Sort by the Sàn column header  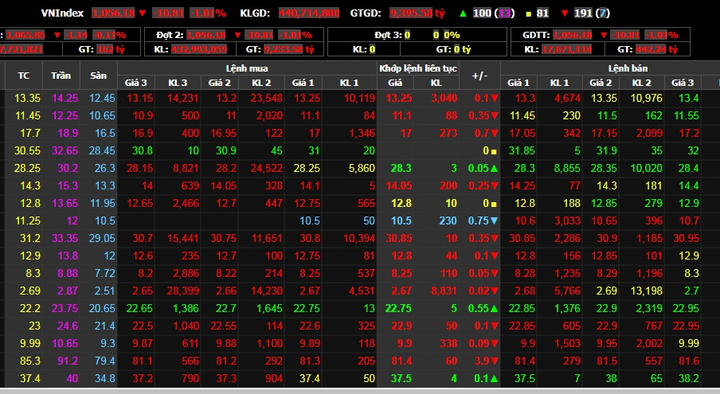click(98, 75)
